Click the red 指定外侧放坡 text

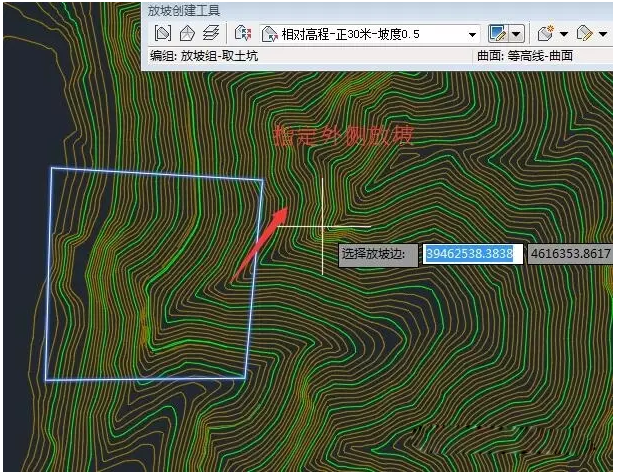coord(343,134)
